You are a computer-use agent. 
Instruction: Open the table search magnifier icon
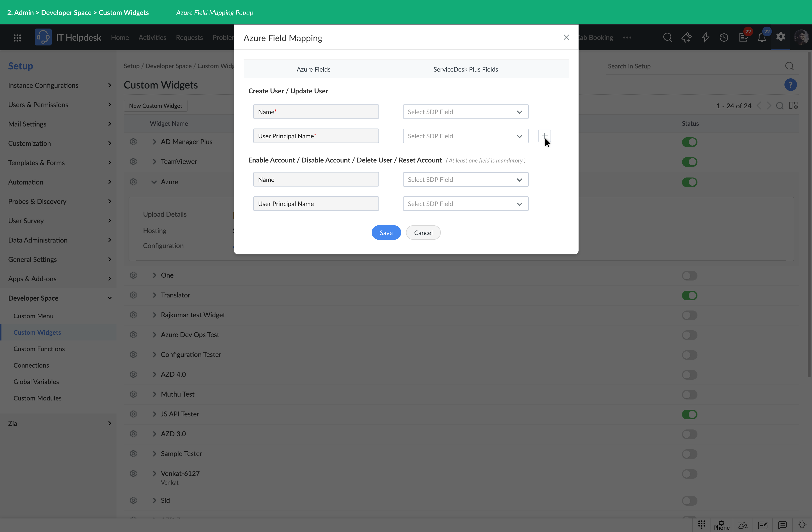[780, 106]
